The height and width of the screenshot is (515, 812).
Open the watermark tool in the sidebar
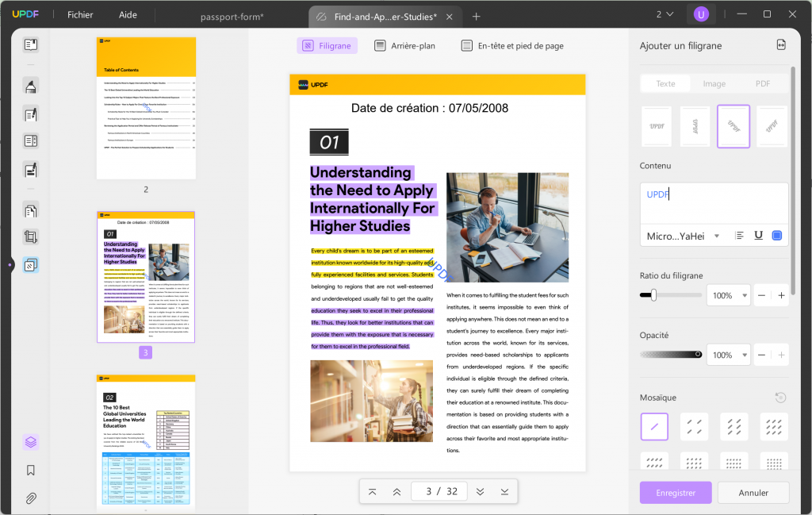tap(30, 264)
